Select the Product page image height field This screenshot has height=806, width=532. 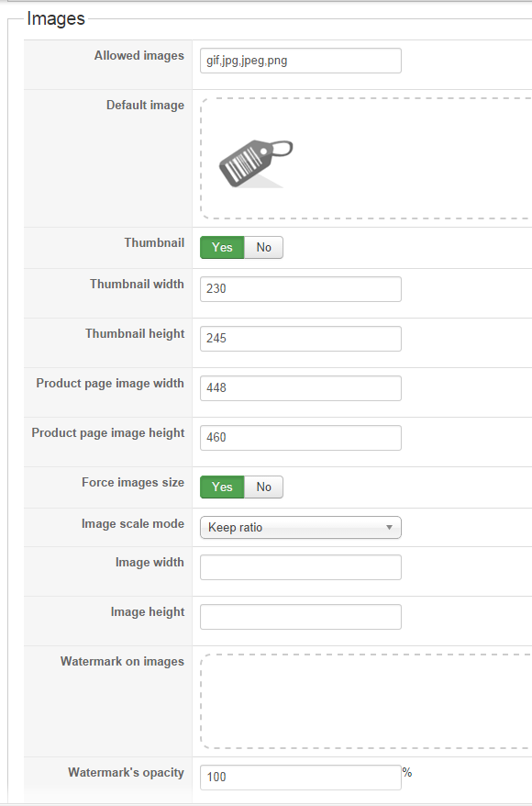point(301,438)
